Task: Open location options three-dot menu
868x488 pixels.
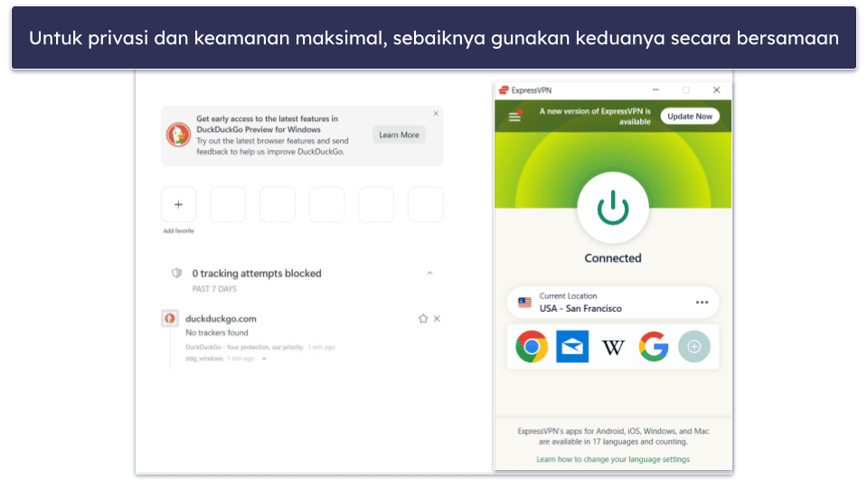Action: [x=702, y=302]
